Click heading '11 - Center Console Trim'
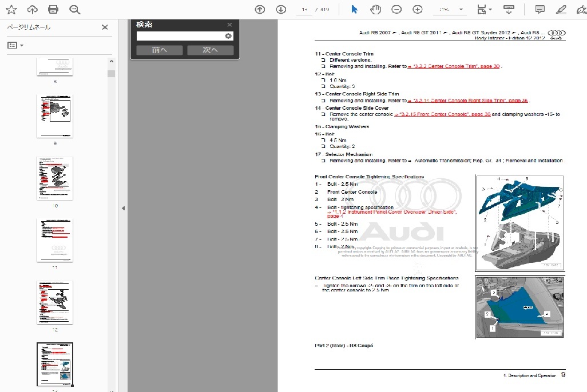This screenshot has width=587, height=392. [344, 54]
